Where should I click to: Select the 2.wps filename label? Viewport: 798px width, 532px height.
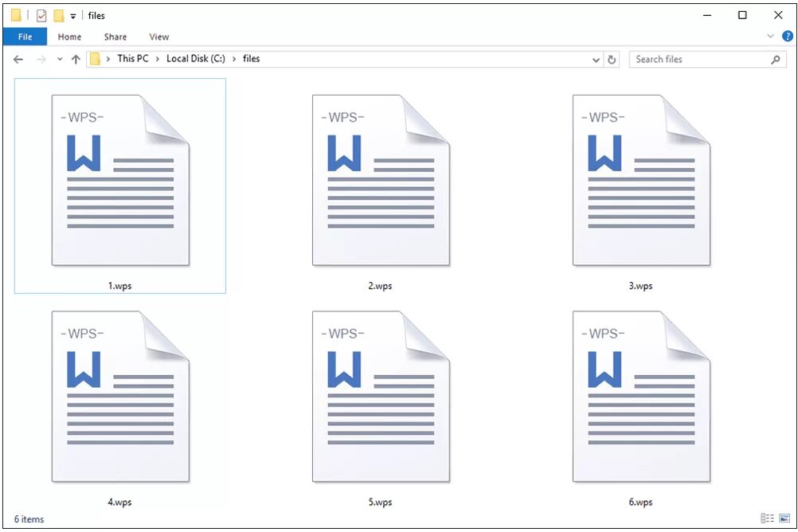(380, 286)
